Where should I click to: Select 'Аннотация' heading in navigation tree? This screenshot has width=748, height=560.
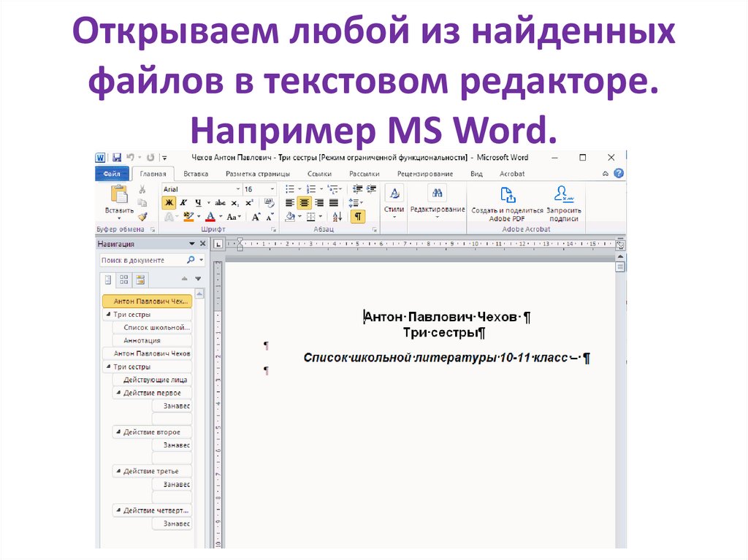click(x=152, y=340)
